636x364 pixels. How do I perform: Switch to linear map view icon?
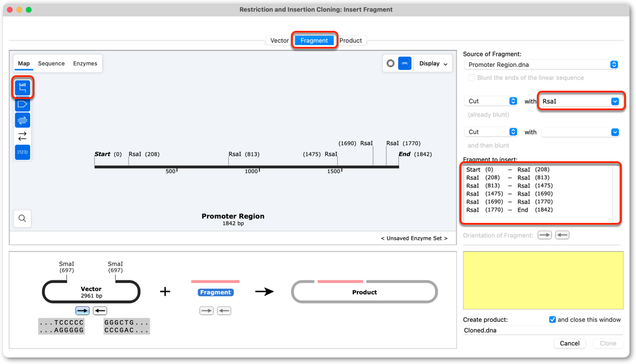click(404, 63)
